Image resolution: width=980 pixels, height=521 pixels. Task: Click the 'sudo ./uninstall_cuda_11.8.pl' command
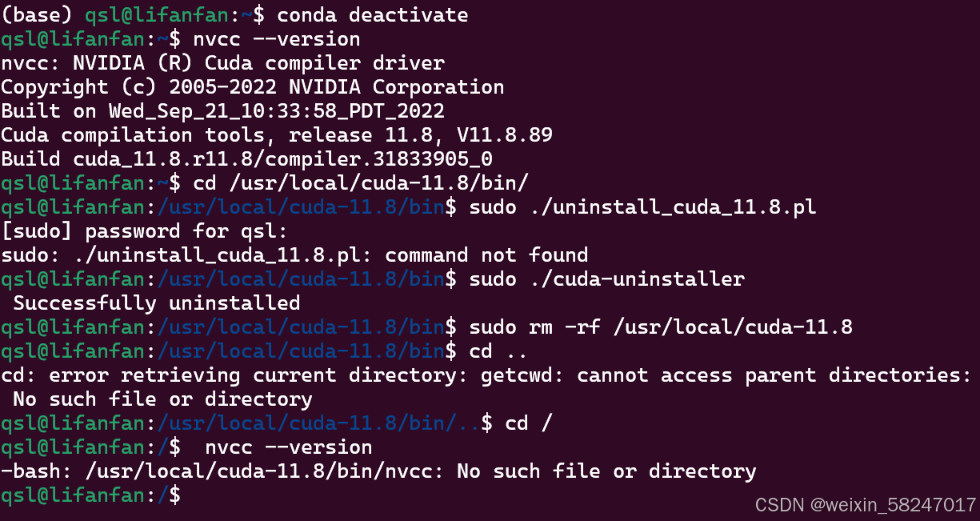642,207
